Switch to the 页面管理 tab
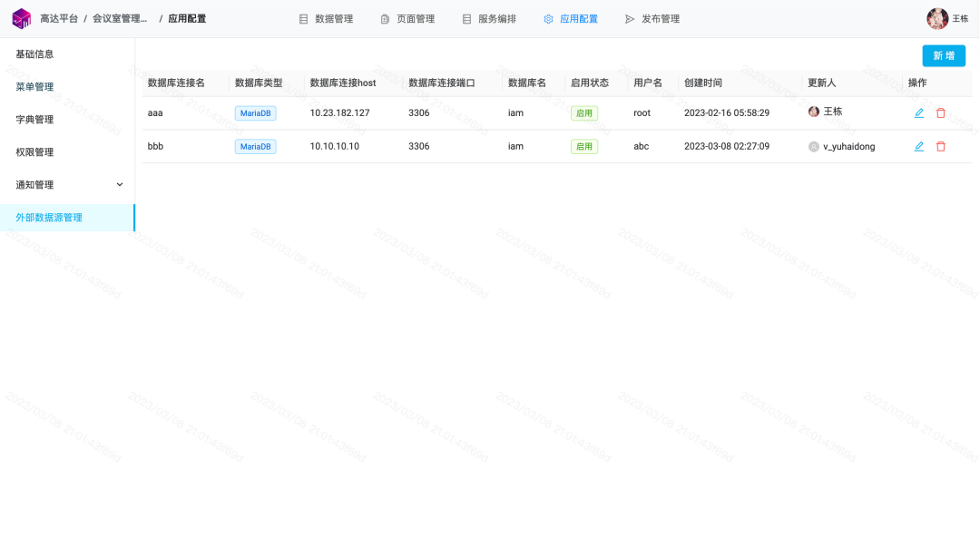This screenshot has height=536, width=980. point(416,19)
